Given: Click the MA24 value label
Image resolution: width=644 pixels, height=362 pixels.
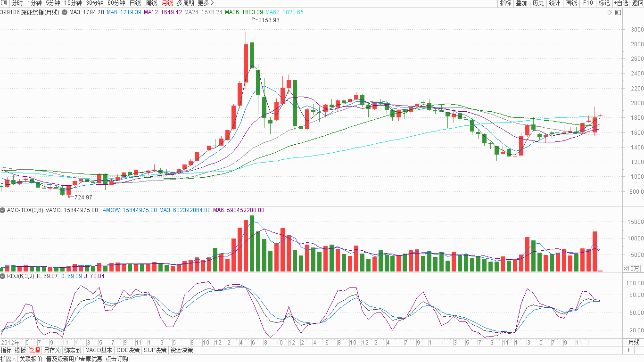Looking at the screenshot, I should (x=203, y=12).
